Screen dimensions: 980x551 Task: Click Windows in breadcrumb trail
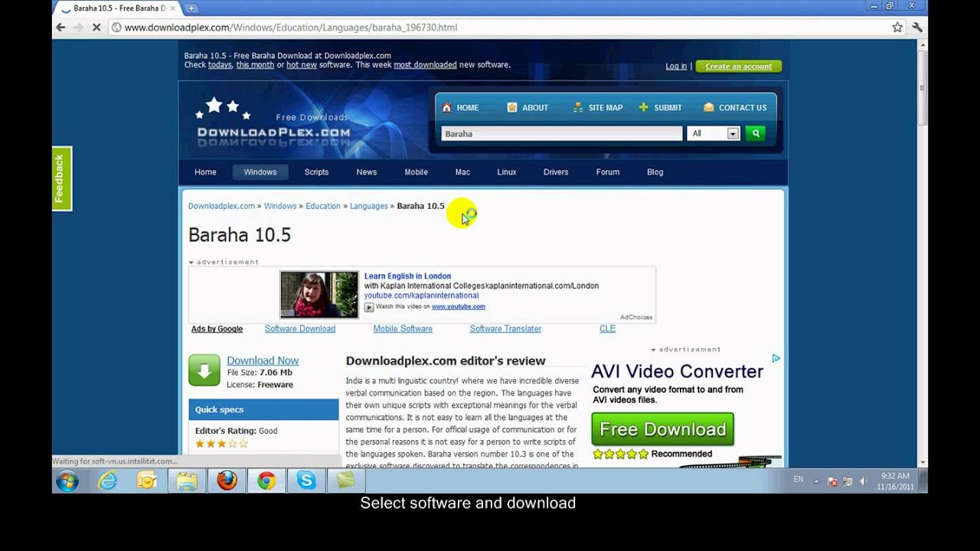coord(280,206)
